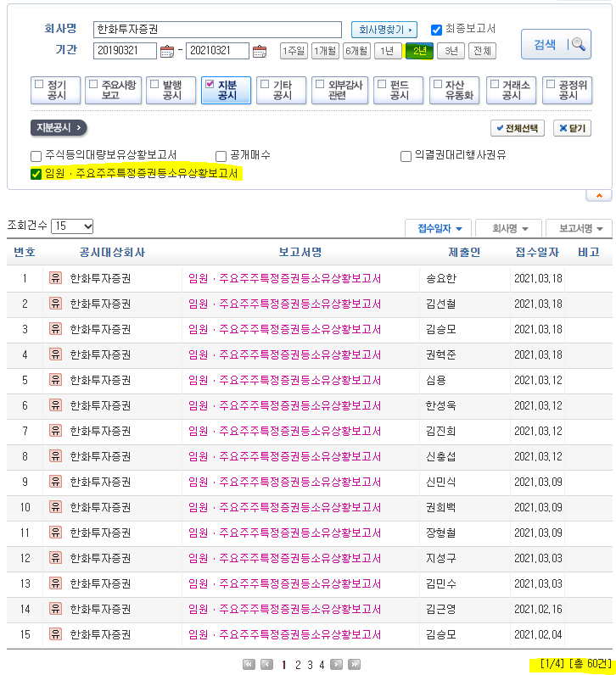This screenshot has width=616, height=675.
Task: Collapse the search panel with orange arrow
Action: (x=599, y=196)
